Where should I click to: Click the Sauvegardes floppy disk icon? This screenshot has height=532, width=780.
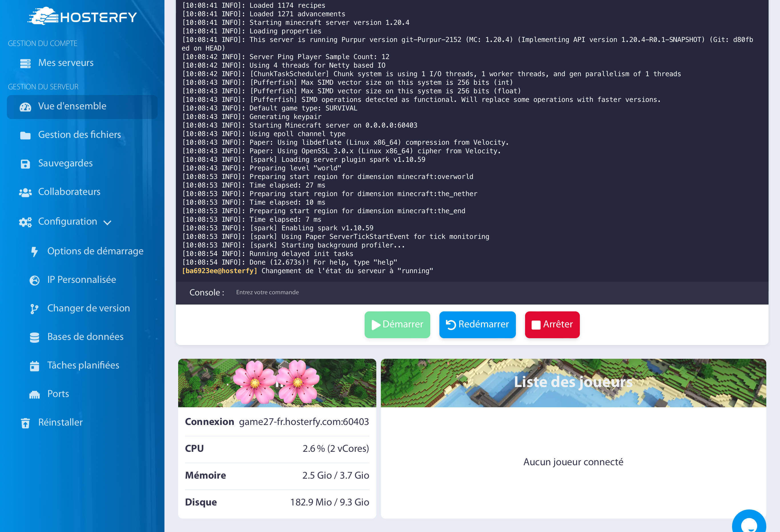tap(25, 164)
